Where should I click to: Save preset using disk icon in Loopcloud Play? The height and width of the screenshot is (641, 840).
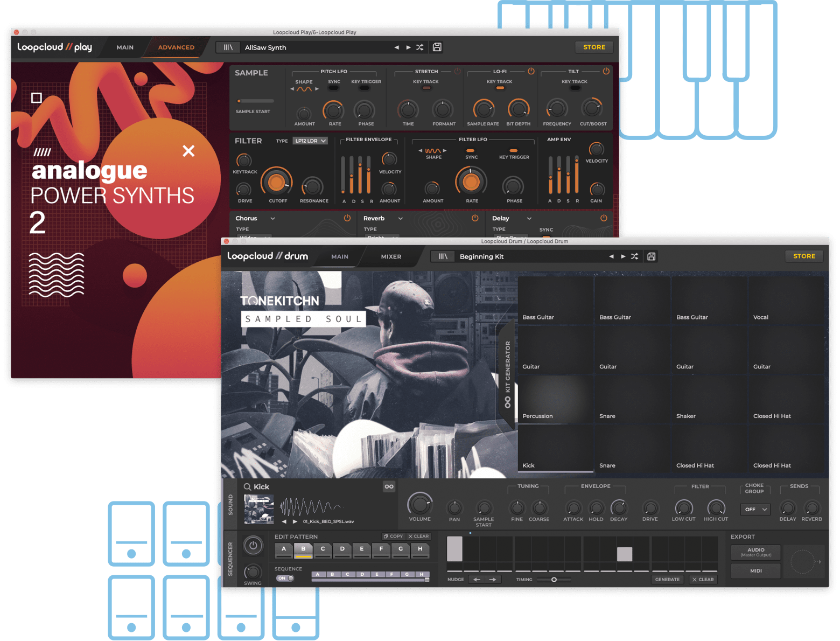(x=437, y=47)
